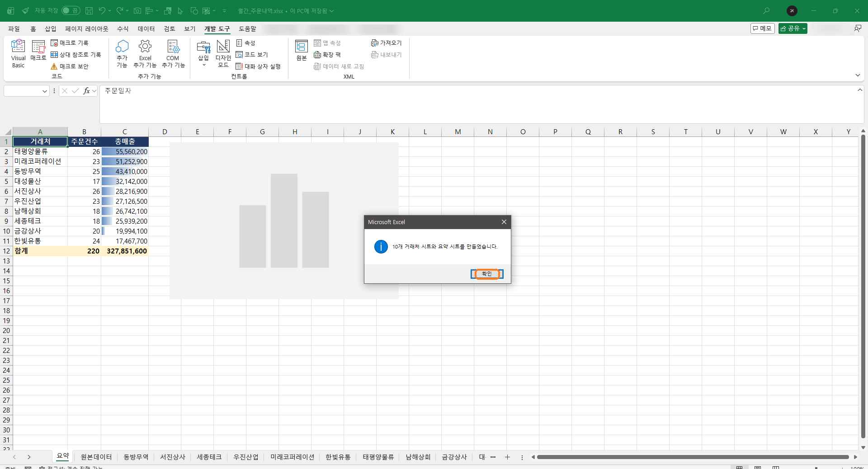
Task: Switch to the Formulas (수식) tab
Action: pos(123,28)
